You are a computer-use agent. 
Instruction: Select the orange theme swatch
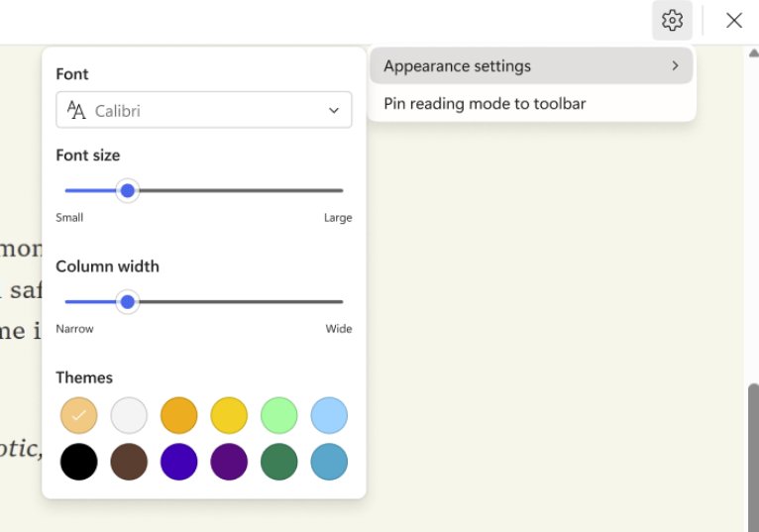tap(178, 415)
